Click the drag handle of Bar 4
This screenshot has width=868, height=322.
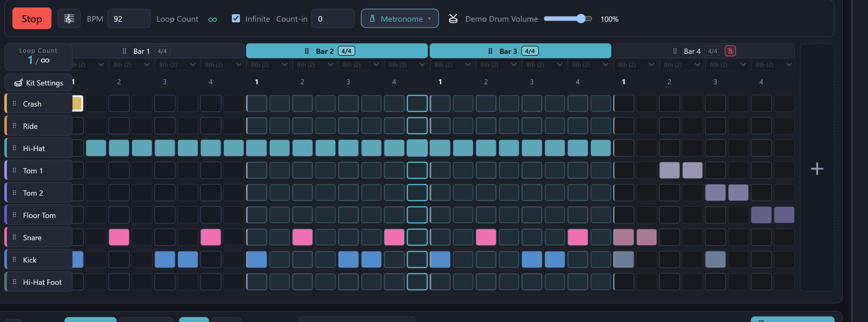pyautogui.click(x=675, y=51)
